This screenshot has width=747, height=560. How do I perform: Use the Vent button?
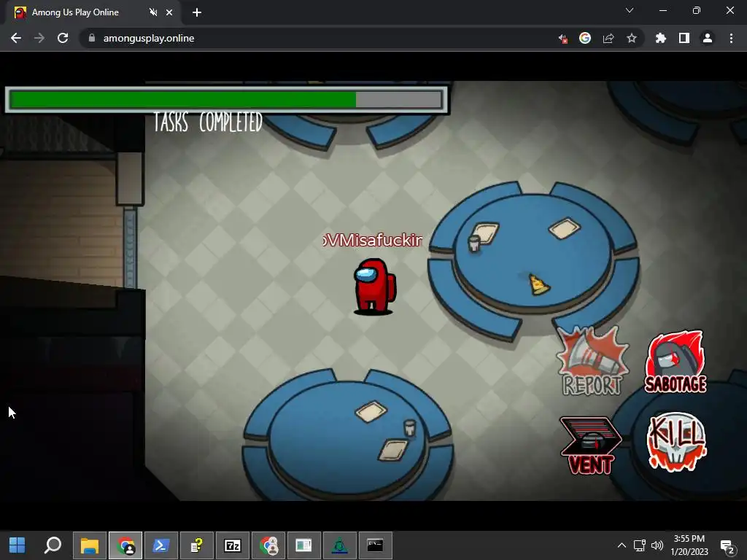pyautogui.click(x=591, y=446)
